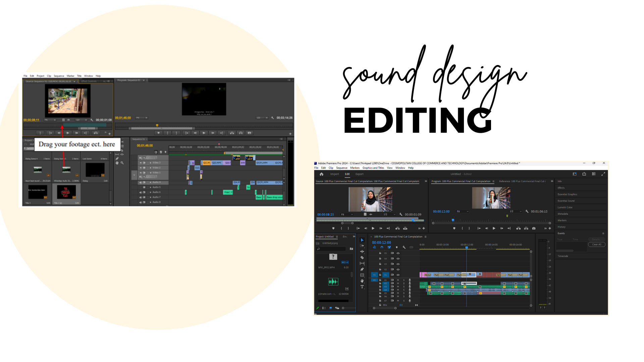Viewport: 644px width, 362px height.
Task: Select the Selection tool in Premiere Pro 2024
Action: [x=362, y=240]
